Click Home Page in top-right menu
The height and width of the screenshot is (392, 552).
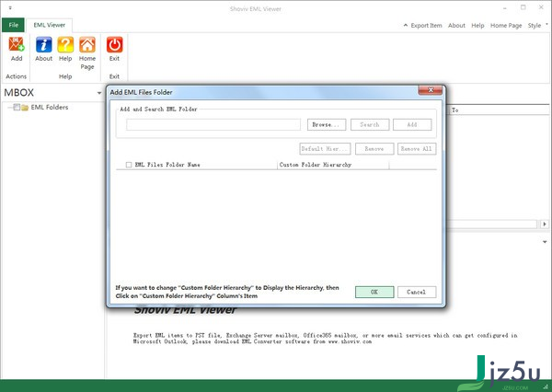(x=506, y=26)
